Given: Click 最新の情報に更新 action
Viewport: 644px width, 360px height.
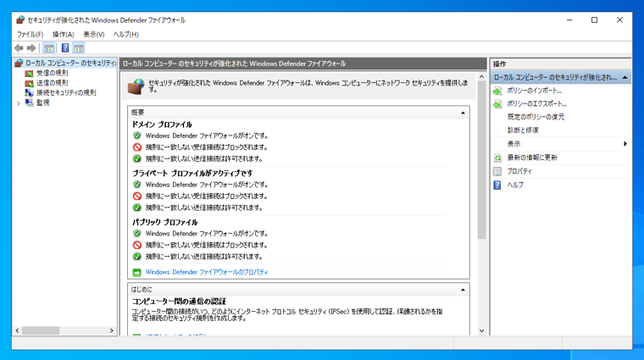Looking at the screenshot, I should point(532,158).
